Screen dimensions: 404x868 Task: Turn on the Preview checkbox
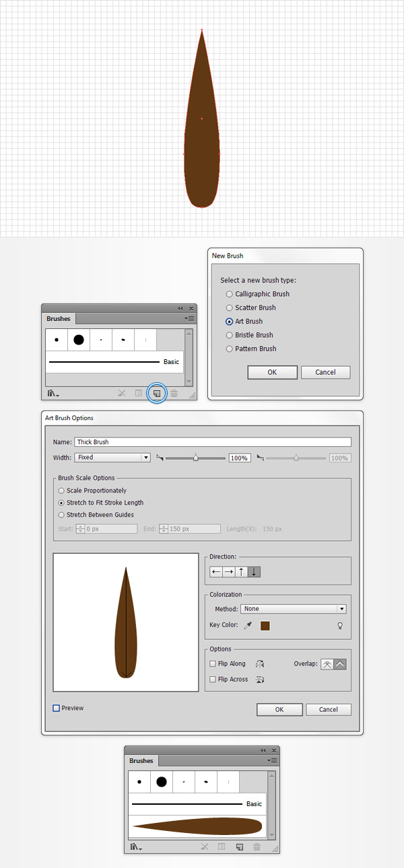point(57,708)
